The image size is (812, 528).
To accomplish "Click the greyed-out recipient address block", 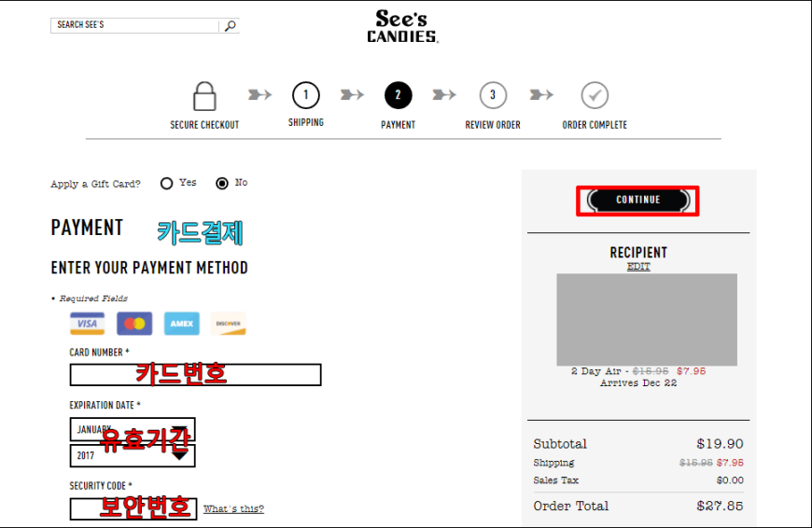I will click(646, 319).
